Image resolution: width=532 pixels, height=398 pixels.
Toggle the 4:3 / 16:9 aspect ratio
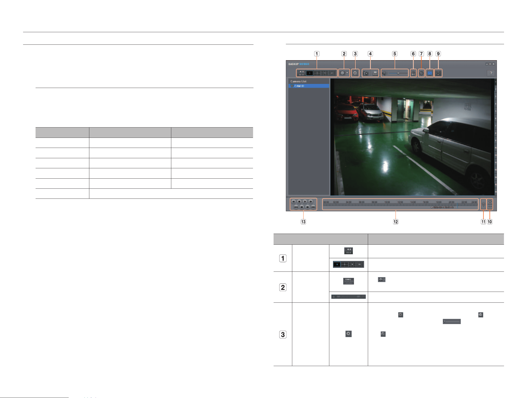tap(301, 73)
